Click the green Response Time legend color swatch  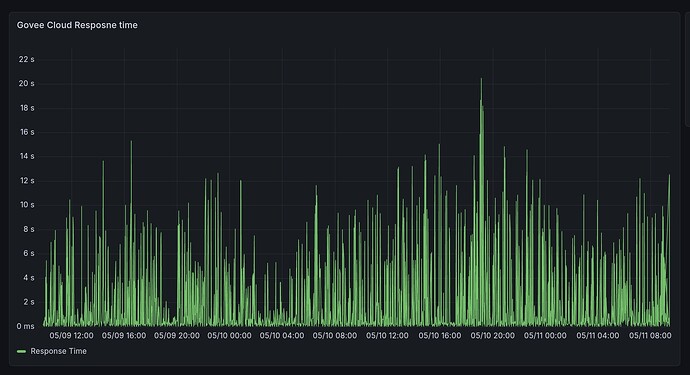click(21, 351)
